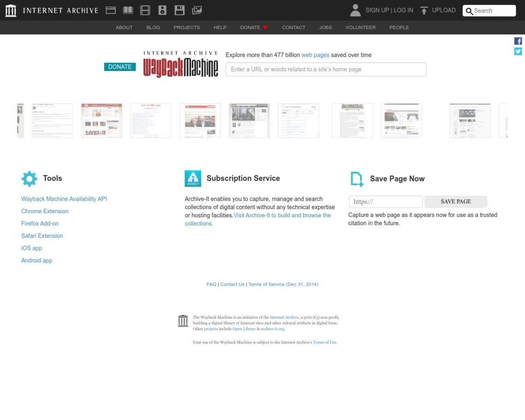Viewport: 525px width, 420px height.
Task: Open the Chrome Extension link
Action: [45, 211]
